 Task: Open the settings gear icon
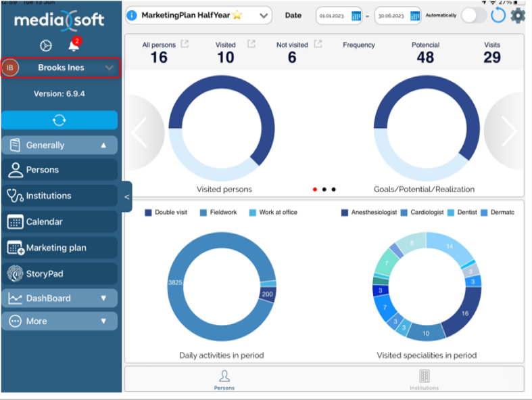point(517,15)
